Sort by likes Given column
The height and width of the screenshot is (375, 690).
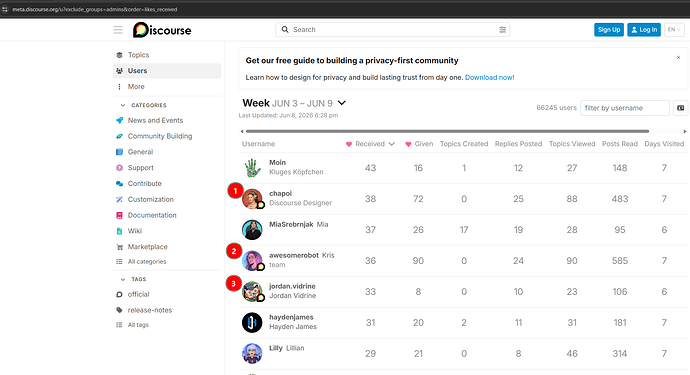coord(419,144)
